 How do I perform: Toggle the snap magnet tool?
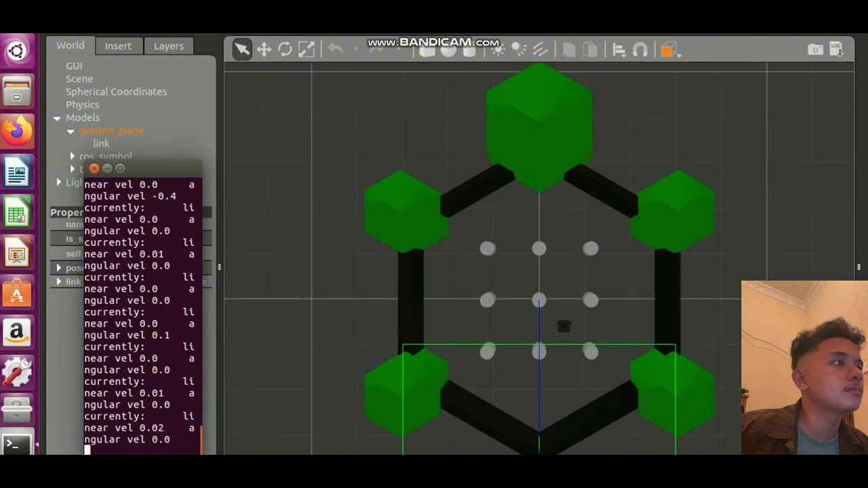coord(639,49)
